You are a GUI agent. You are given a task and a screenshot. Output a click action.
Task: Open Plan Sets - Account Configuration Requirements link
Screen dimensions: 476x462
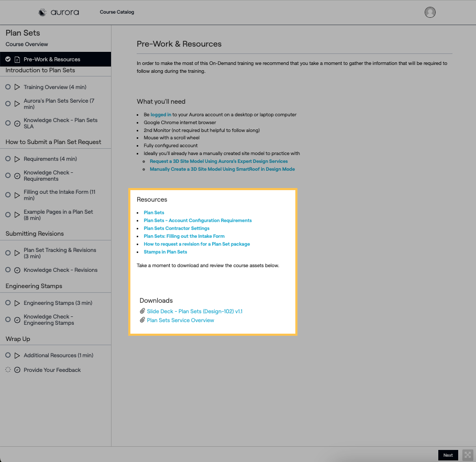click(x=197, y=221)
